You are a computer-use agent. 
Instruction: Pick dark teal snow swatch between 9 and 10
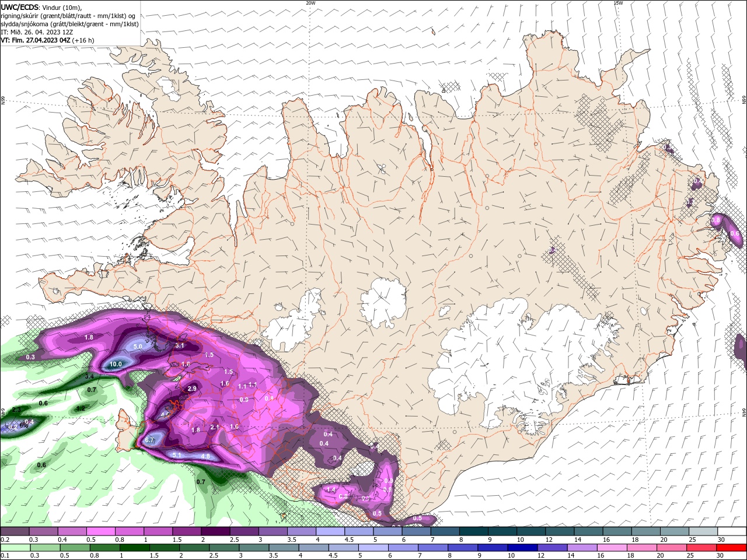coord(502,531)
